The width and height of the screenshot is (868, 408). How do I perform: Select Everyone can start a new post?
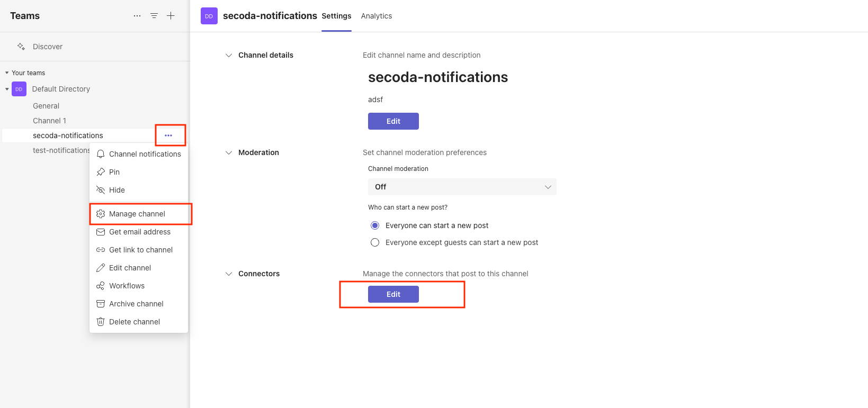375,225
